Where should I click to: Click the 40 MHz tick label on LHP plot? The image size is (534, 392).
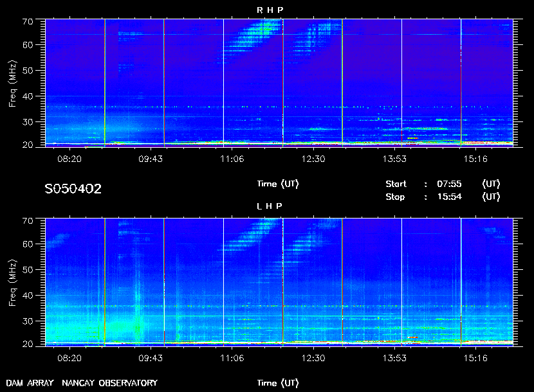28,296
